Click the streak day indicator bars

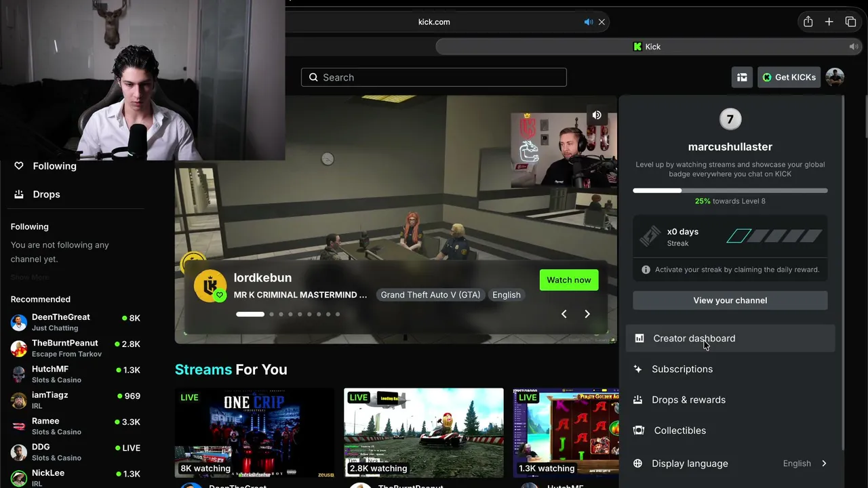[x=774, y=236]
